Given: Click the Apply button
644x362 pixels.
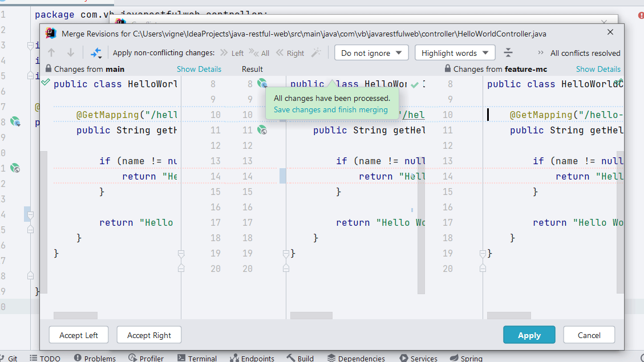Looking at the screenshot, I should [x=529, y=335].
